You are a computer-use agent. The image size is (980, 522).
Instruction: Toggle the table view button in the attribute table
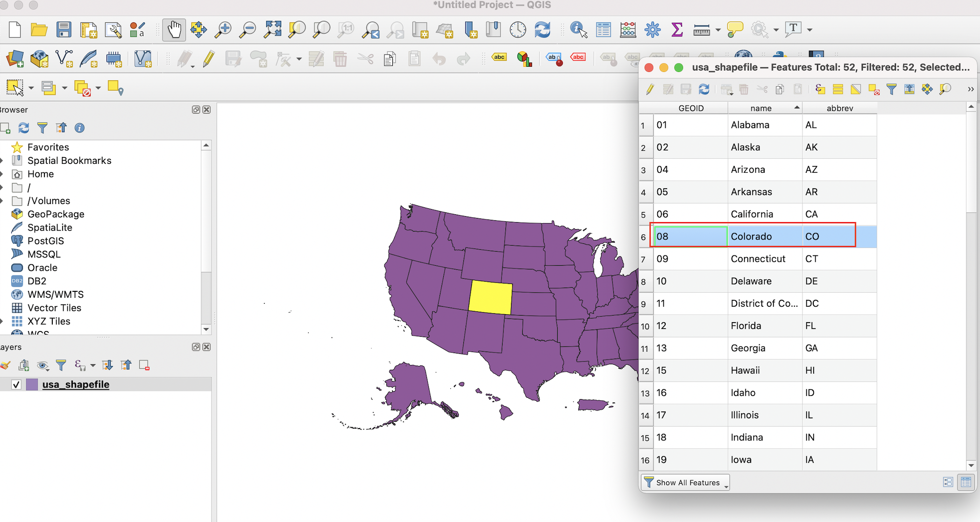point(966,482)
